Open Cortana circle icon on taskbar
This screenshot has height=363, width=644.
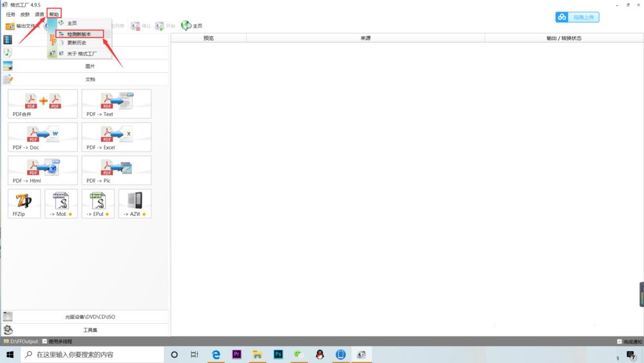pos(174,355)
